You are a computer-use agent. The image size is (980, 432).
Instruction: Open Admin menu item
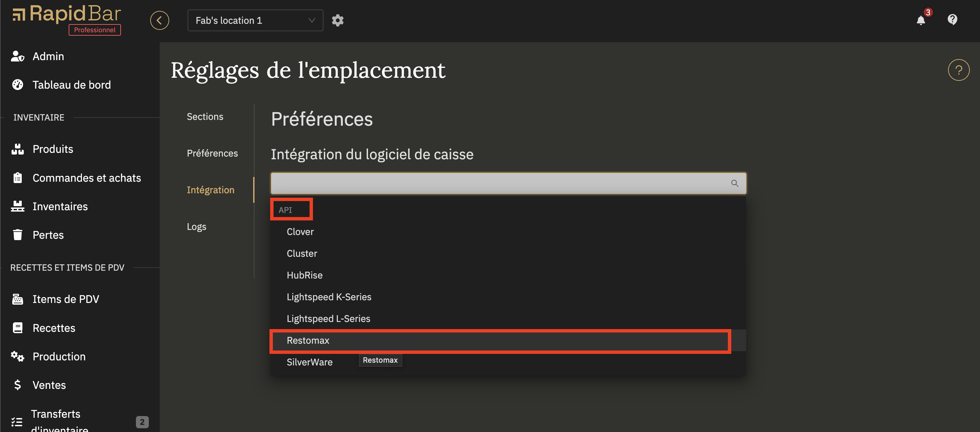[x=48, y=56]
